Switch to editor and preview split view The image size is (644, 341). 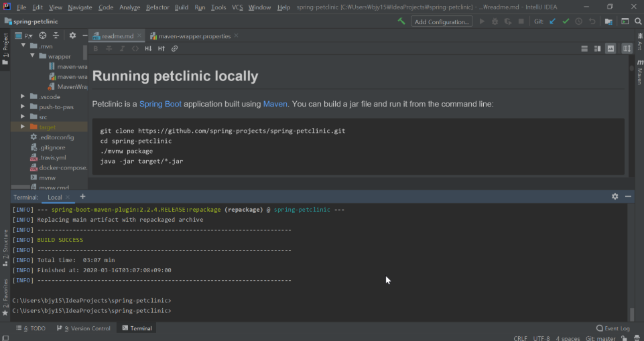[597, 49]
